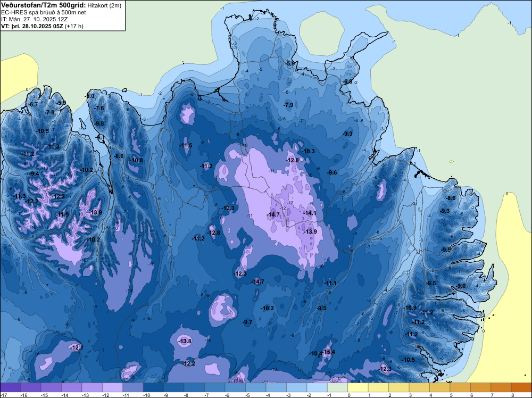Click the "EC-HRES spá brúuð á 500m net" line
The height and width of the screenshot is (398, 532).
pos(44,12)
